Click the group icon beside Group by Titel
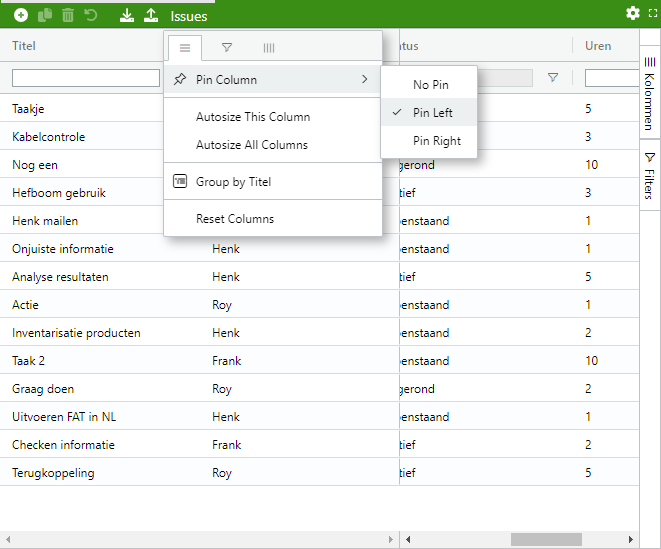Image resolution: width=661 pixels, height=549 pixels. (180, 181)
